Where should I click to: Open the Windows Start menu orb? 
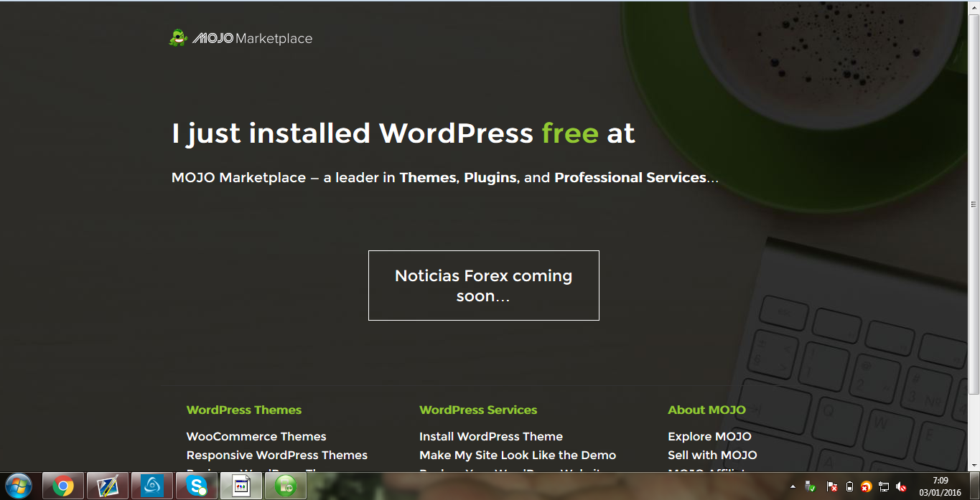pyautogui.click(x=18, y=486)
